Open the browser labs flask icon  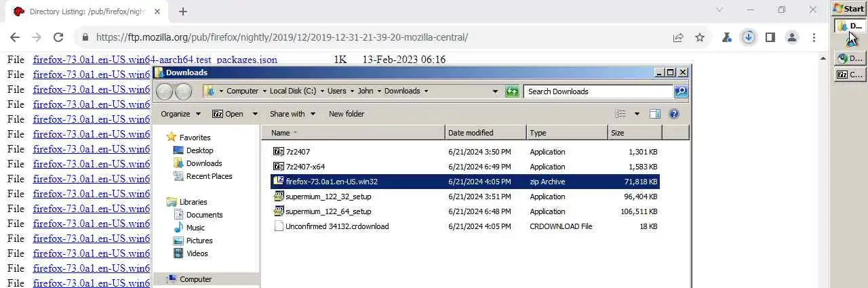(x=727, y=38)
